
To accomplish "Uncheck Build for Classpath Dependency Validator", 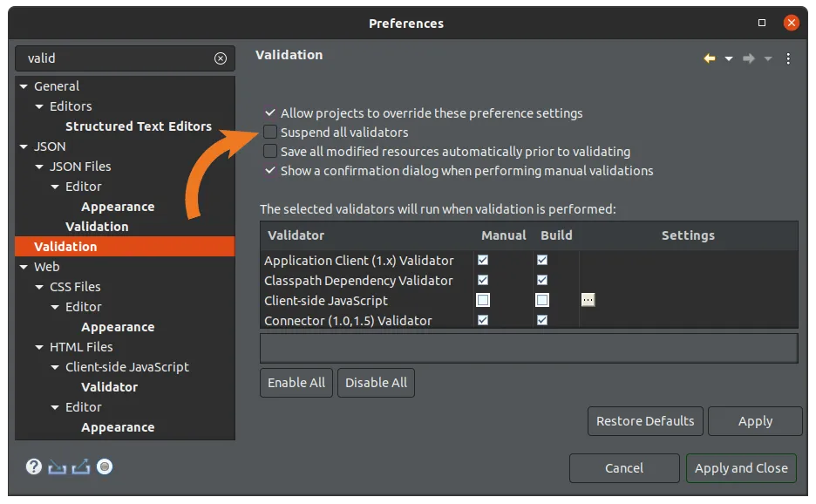I will (x=542, y=280).
